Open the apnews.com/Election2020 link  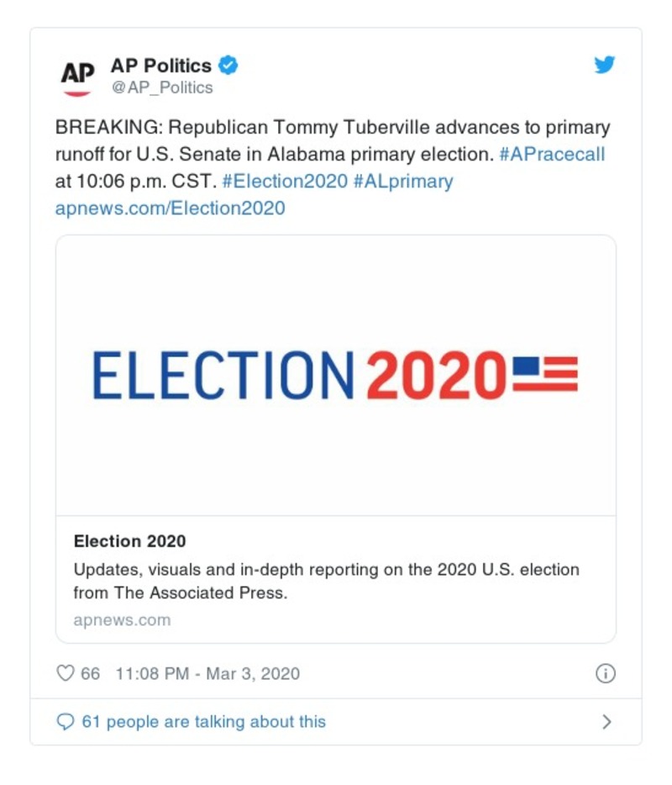tap(170, 208)
